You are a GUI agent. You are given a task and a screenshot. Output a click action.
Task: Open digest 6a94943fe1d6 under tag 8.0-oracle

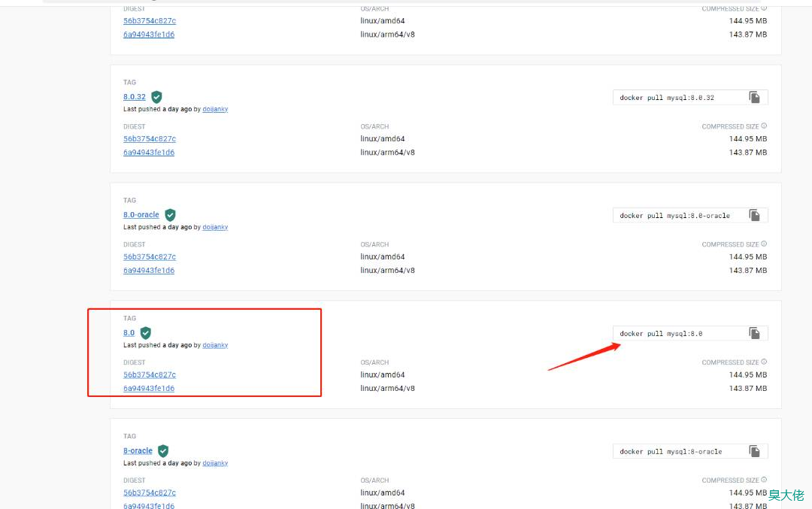point(149,271)
